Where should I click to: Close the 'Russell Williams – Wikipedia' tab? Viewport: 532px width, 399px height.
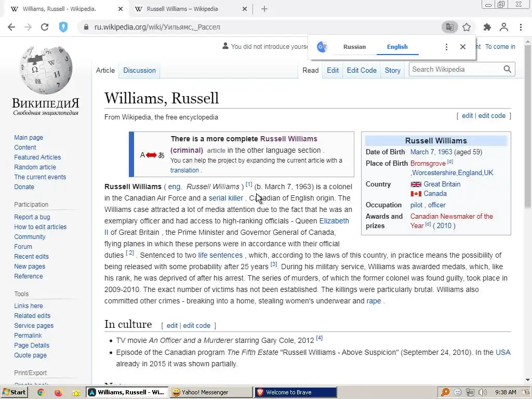[245, 9]
